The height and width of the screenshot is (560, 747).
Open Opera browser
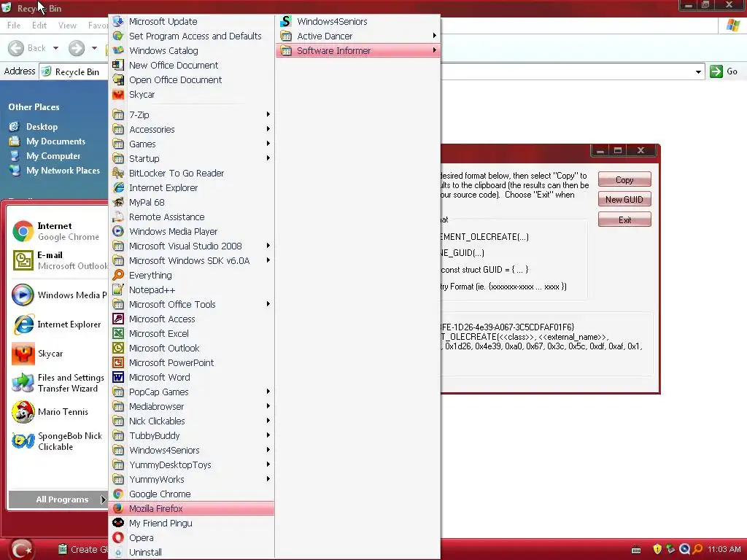190,537
